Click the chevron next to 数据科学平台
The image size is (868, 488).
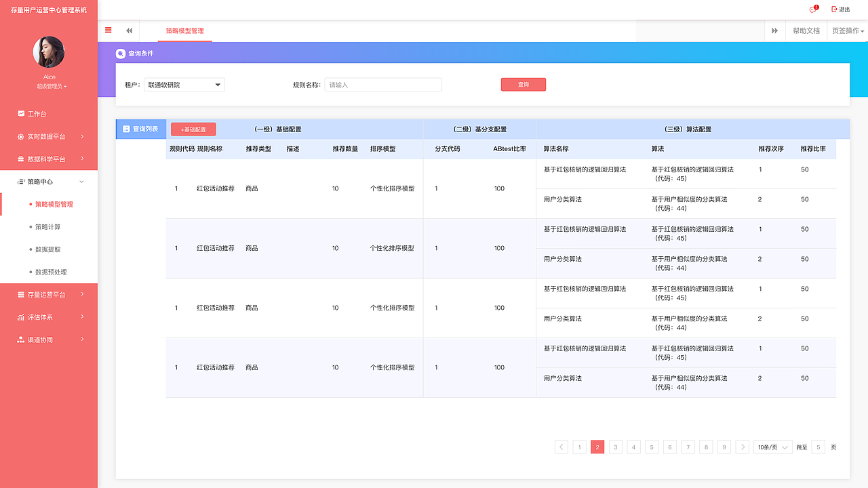click(x=82, y=159)
